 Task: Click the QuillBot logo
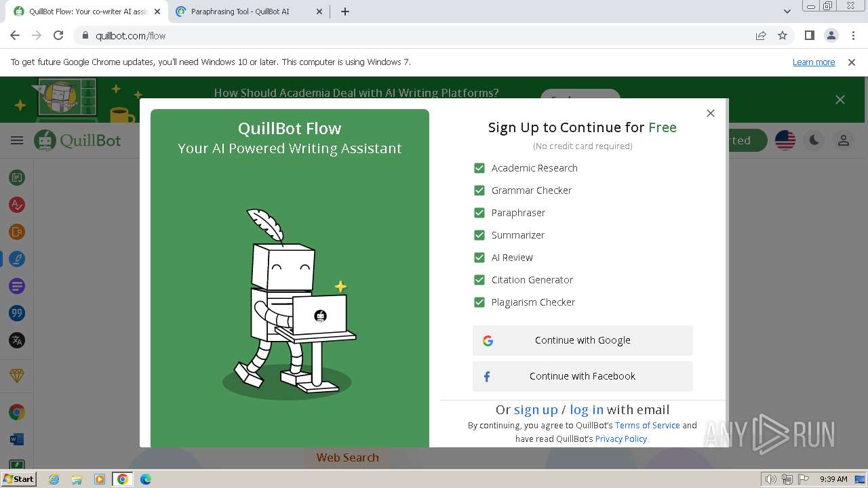[x=78, y=140]
